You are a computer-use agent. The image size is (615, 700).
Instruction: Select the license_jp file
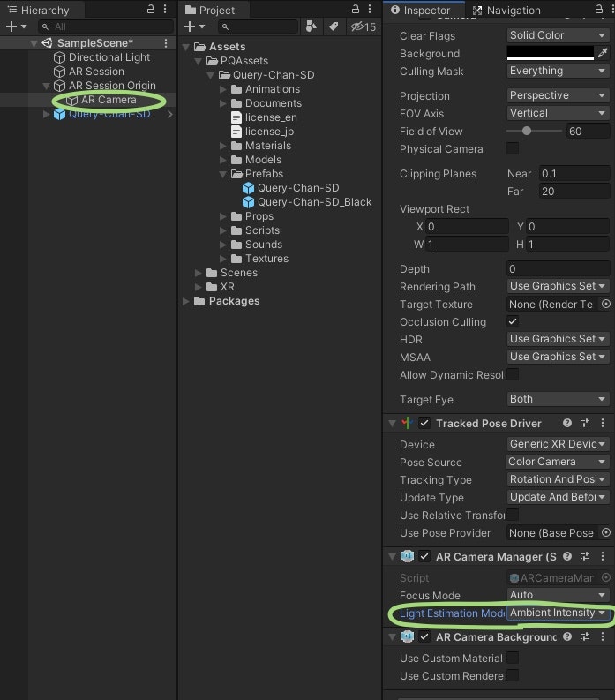point(269,132)
